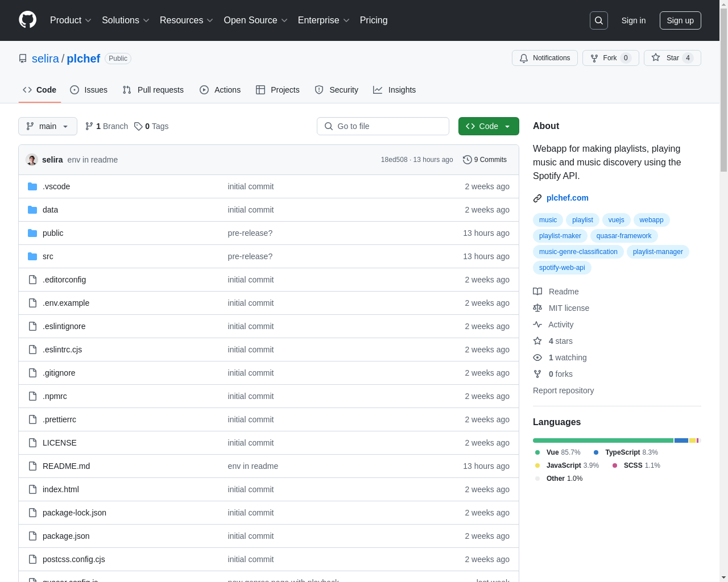The width and height of the screenshot is (728, 582).
Task: Open the Pricing page
Action: coord(374,20)
